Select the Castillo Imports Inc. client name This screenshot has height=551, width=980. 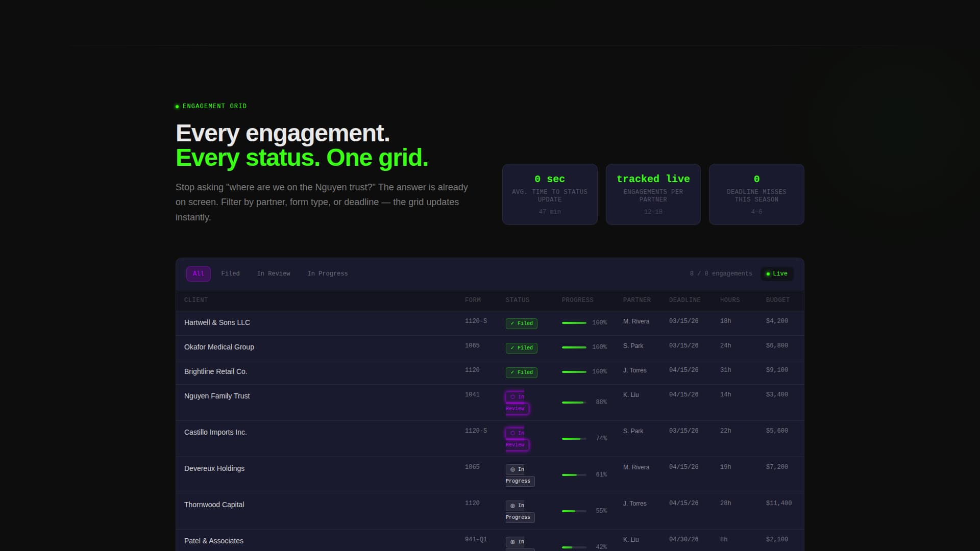215,433
